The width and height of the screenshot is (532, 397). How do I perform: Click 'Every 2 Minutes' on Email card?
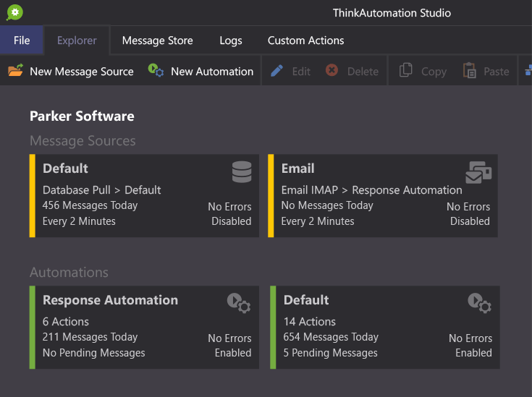(318, 221)
